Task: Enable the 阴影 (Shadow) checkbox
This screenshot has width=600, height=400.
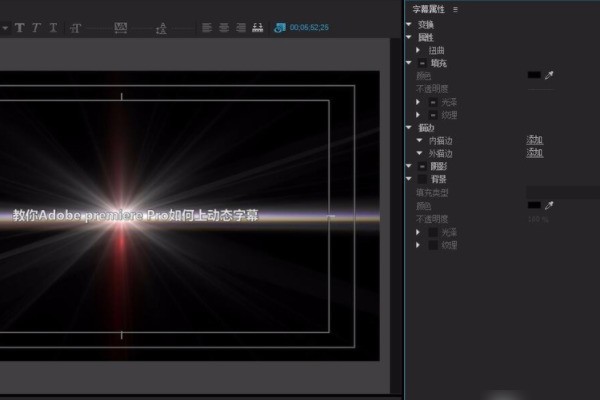Action: tap(421, 166)
